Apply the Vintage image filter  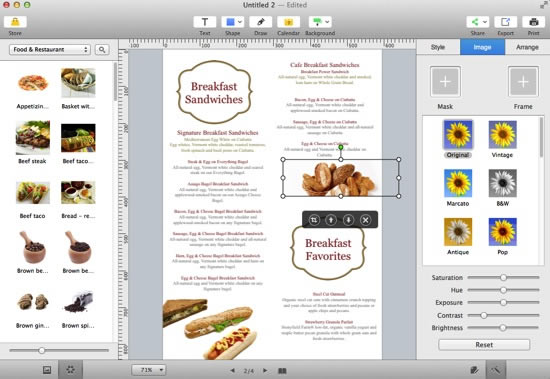(502, 134)
